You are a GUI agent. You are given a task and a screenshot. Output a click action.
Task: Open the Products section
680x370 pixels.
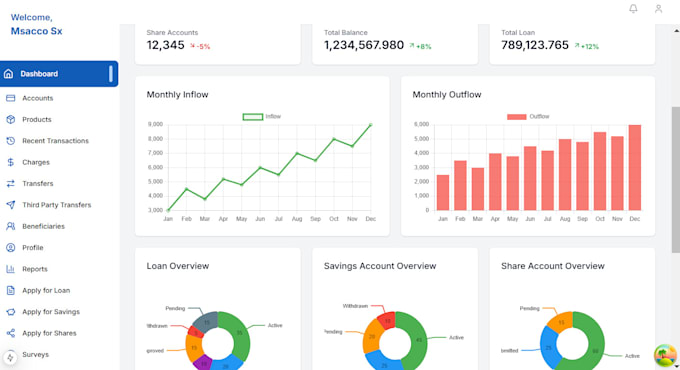coord(37,119)
